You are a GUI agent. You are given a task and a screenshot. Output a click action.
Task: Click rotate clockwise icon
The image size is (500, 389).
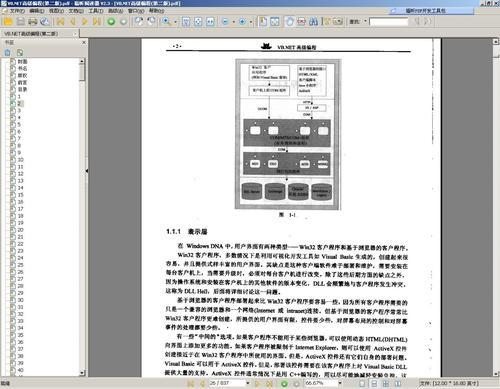pos(151,22)
